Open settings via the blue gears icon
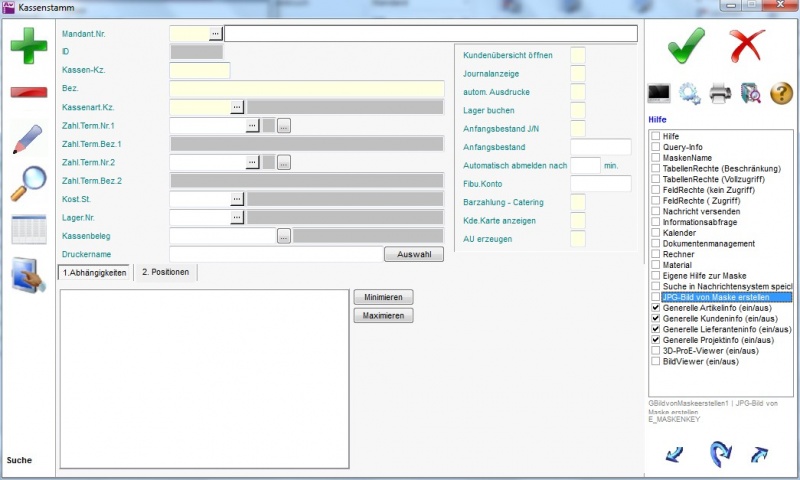Viewport: 800px width, 480px height. [x=690, y=94]
